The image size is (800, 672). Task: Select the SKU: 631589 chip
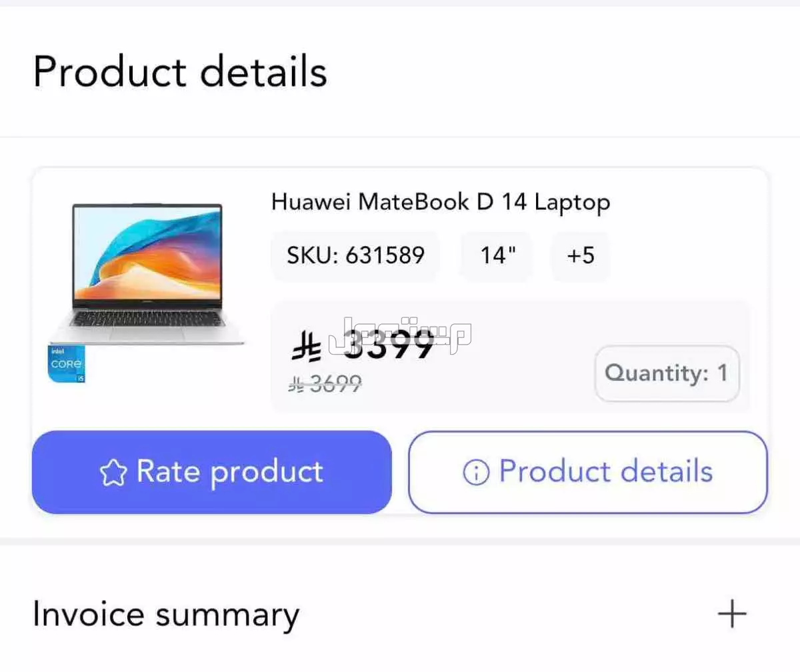click(355, 256)
